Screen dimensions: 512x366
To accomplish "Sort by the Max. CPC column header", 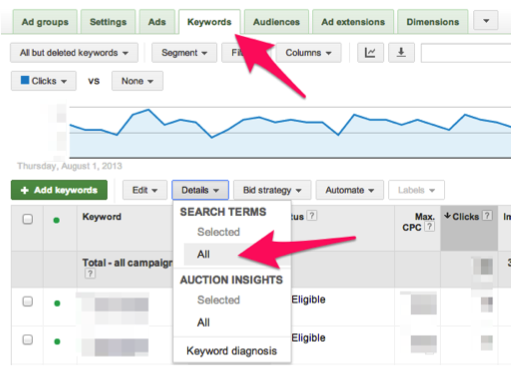I will pos(418,222).
